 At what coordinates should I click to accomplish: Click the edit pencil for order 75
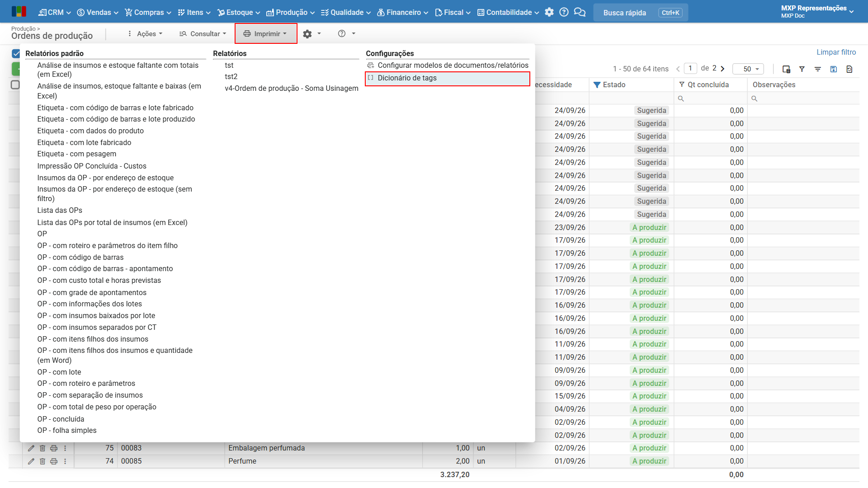coord(31,448)
